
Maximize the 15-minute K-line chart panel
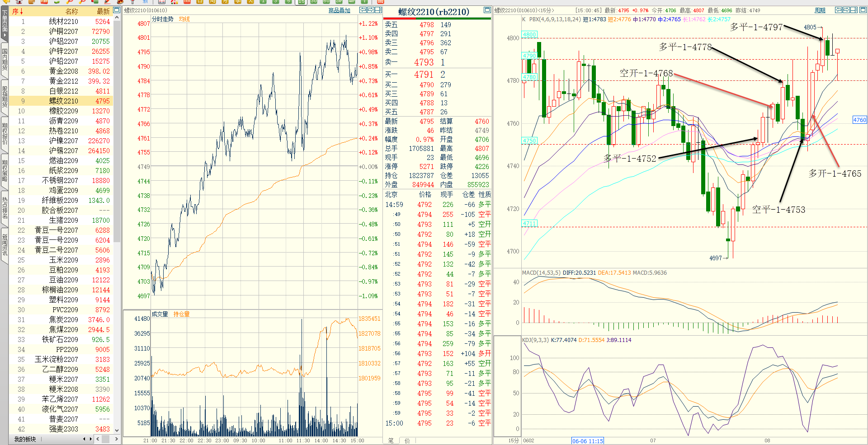pyautogui.click(x=862, y=10)
